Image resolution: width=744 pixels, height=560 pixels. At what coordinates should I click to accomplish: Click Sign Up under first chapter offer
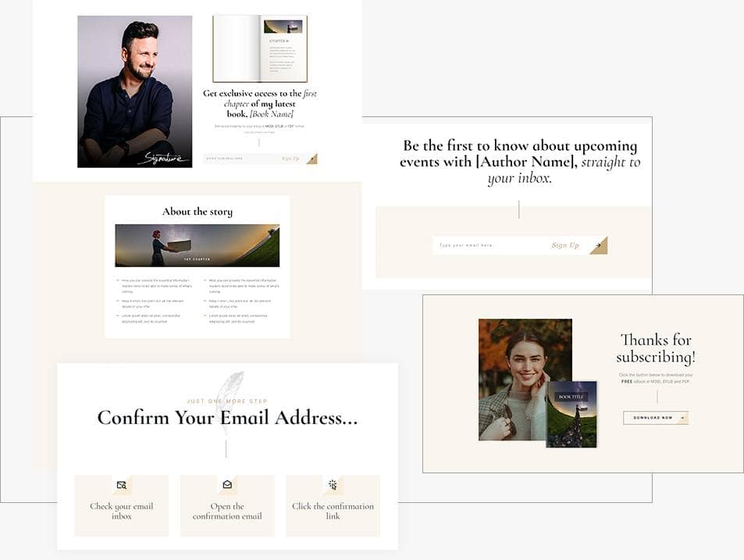click(x=290, y=159)
